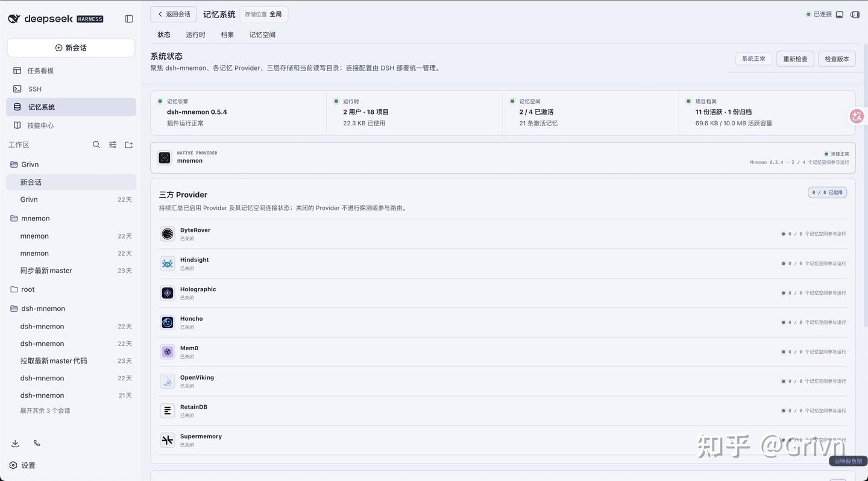The image size is (868, 481).
Task: Open workspace filter settings icon
Action: [113, 145]
